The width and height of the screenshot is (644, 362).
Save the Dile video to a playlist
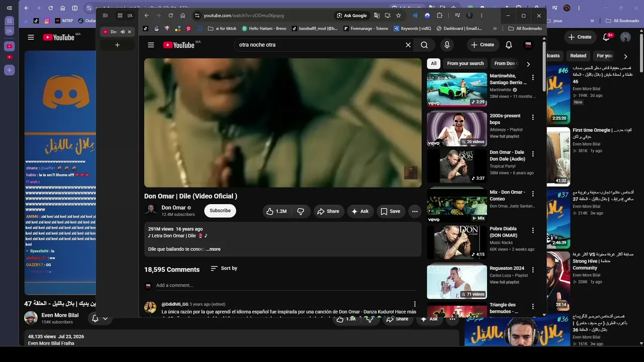coord(390,211)
